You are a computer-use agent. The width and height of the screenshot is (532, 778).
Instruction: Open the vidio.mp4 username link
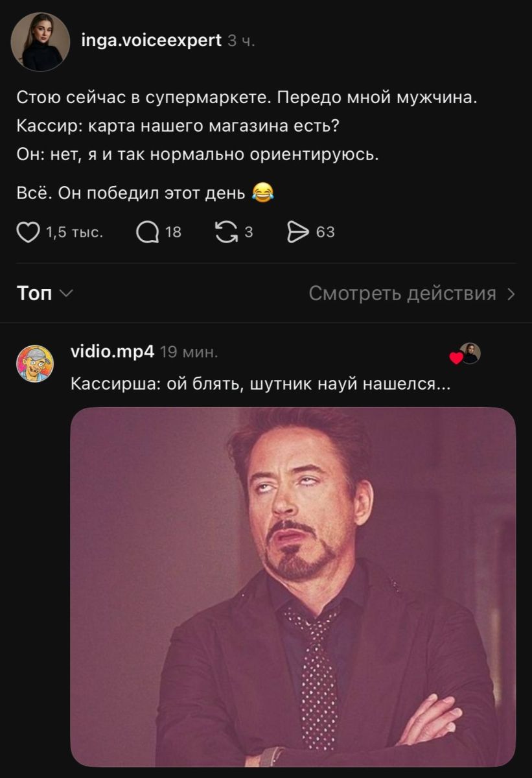[112, 352]
